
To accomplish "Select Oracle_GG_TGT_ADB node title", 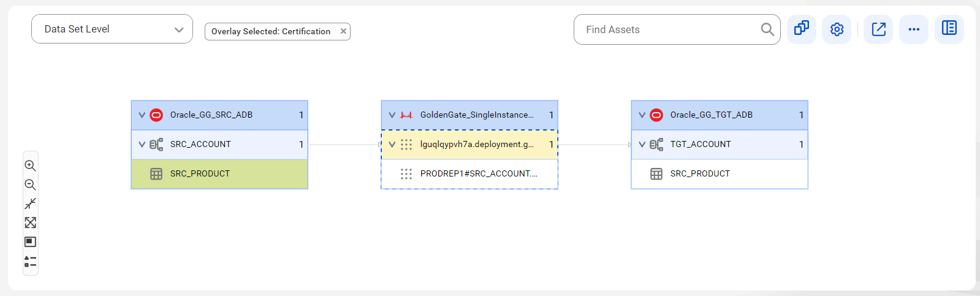I will tap(712, 115).
